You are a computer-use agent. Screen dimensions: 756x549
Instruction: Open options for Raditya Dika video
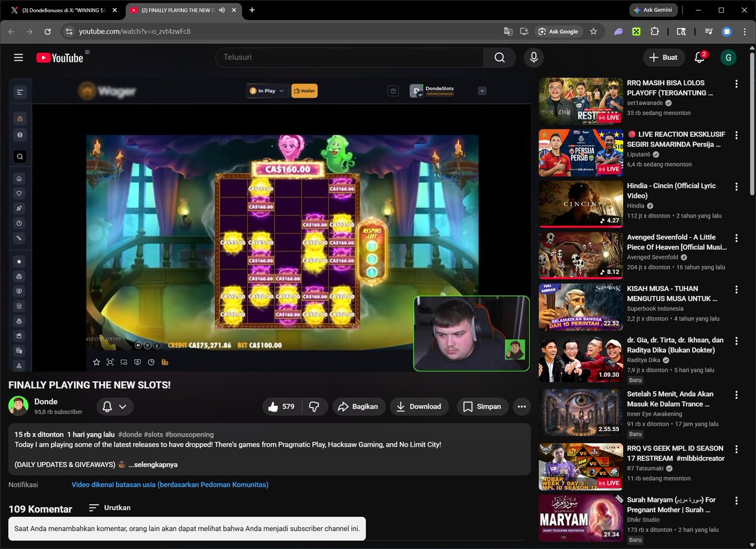[736, 341]
